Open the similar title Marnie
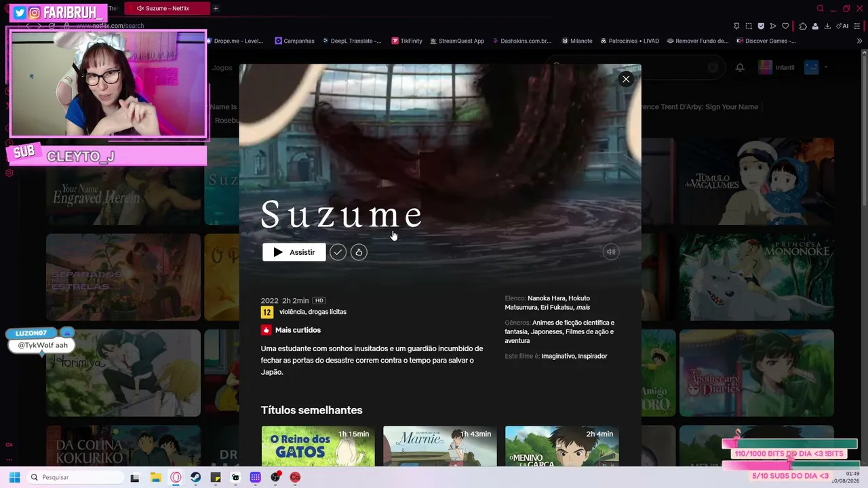The width and height of the screenshot is (868, 488). pos(440,446)
